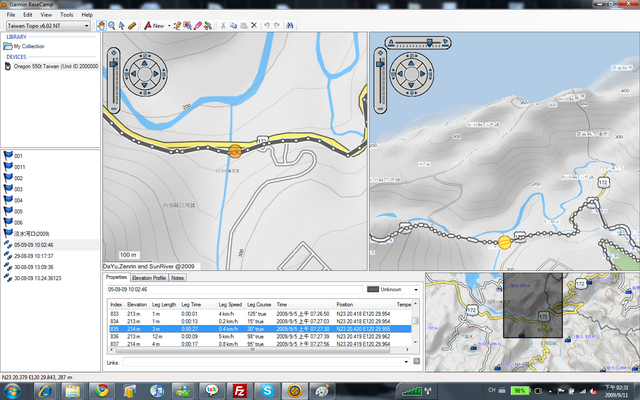Select the Measure ruler tool
Viewport: 640px width, 400px height.
tap(132, 25)
